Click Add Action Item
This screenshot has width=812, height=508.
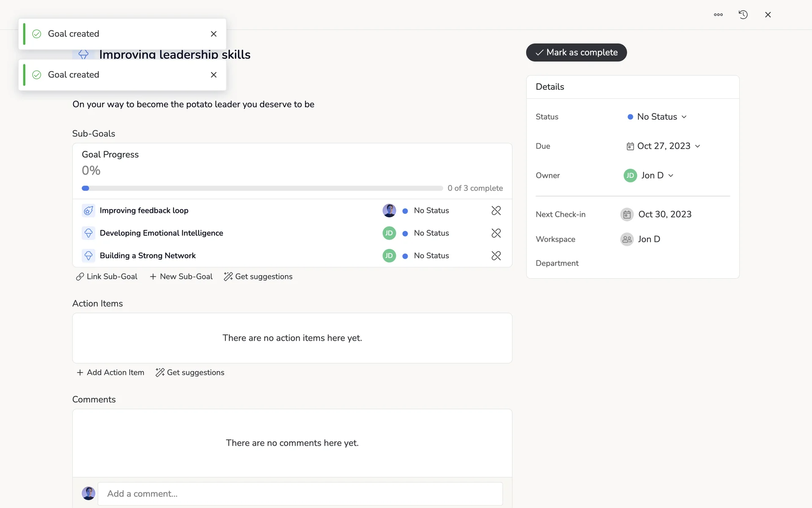tap(110, 373)
